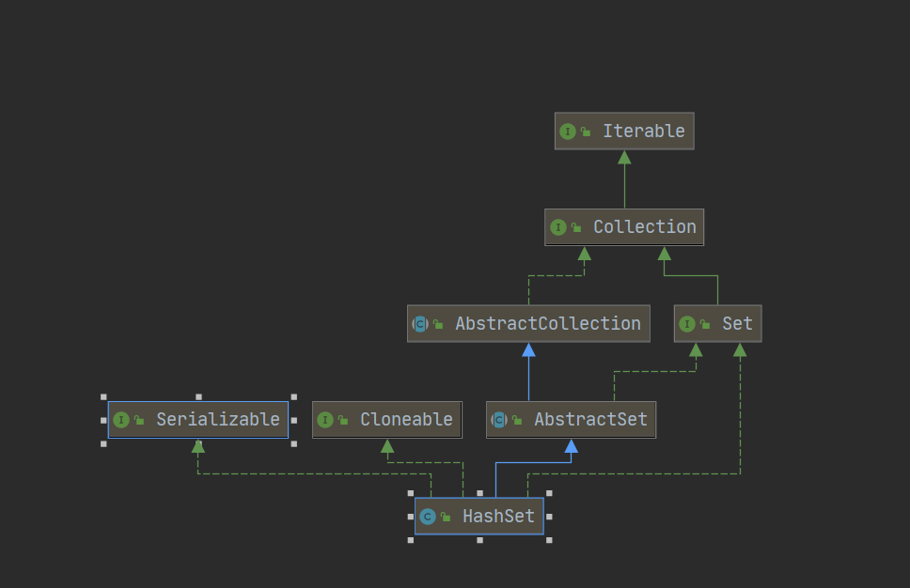
Task: Click the interface icon on Collection node
Action: tap(558, 227)
